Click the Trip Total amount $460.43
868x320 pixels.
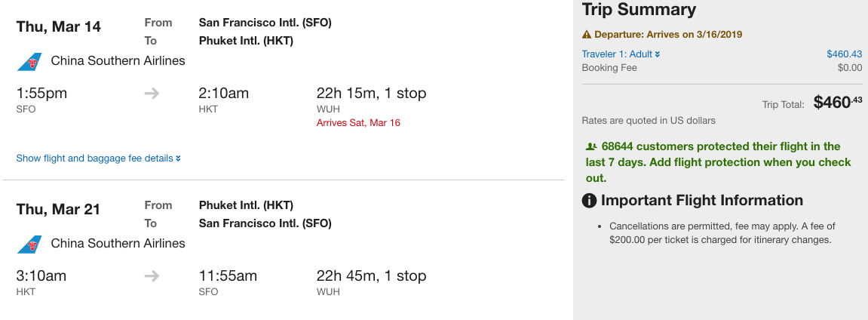click(x=837, y=103)
